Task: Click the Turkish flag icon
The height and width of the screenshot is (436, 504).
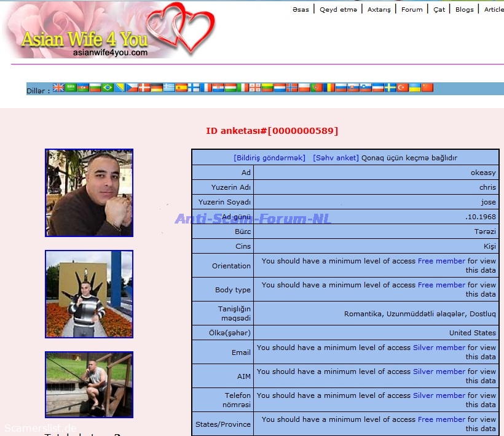Action: (403, 88)
